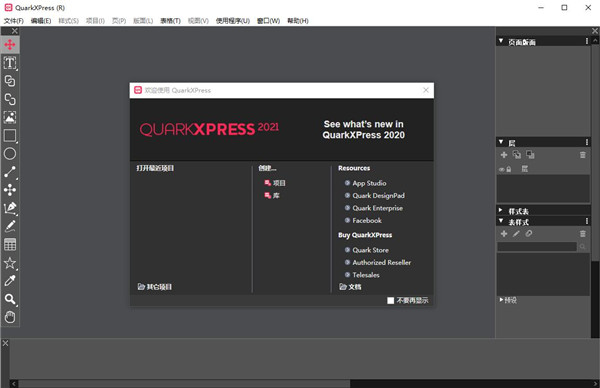Select the text Linking tool

point(10,81)
